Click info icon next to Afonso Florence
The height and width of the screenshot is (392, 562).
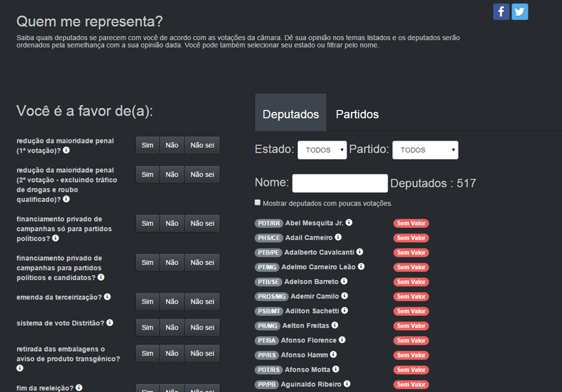pos(342,340)
